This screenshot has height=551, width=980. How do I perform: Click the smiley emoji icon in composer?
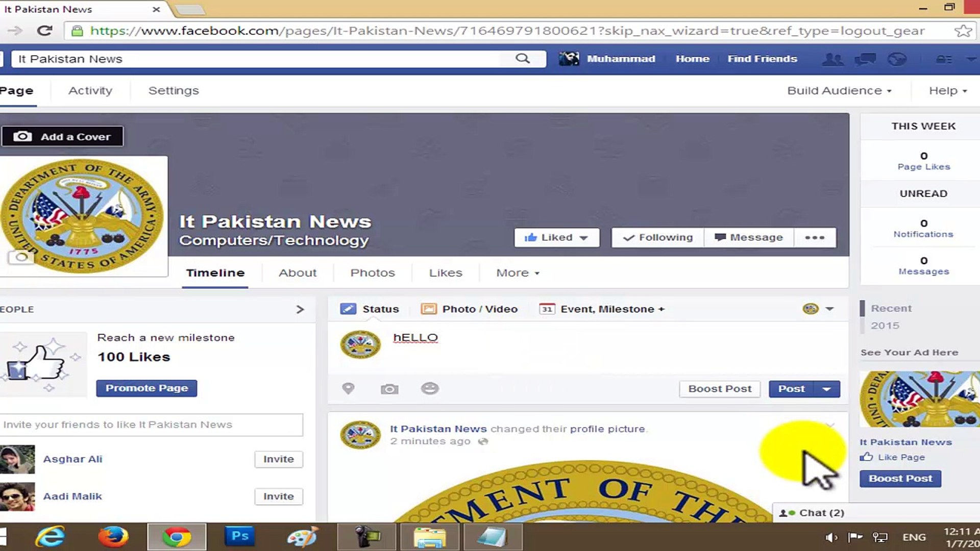click(x=430, y=389)
